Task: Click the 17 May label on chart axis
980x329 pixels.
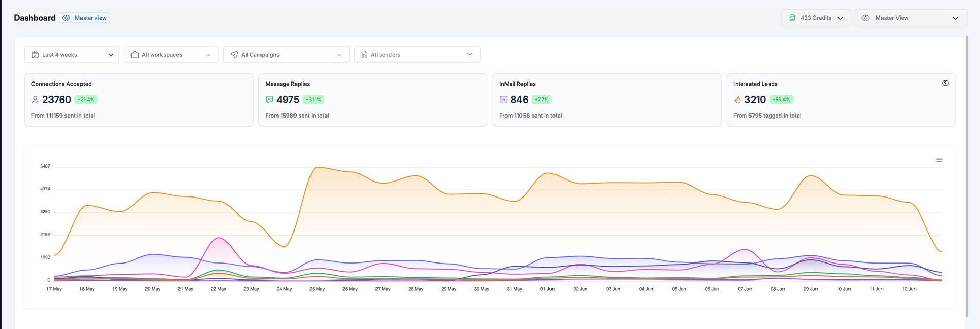Action: 54,289
